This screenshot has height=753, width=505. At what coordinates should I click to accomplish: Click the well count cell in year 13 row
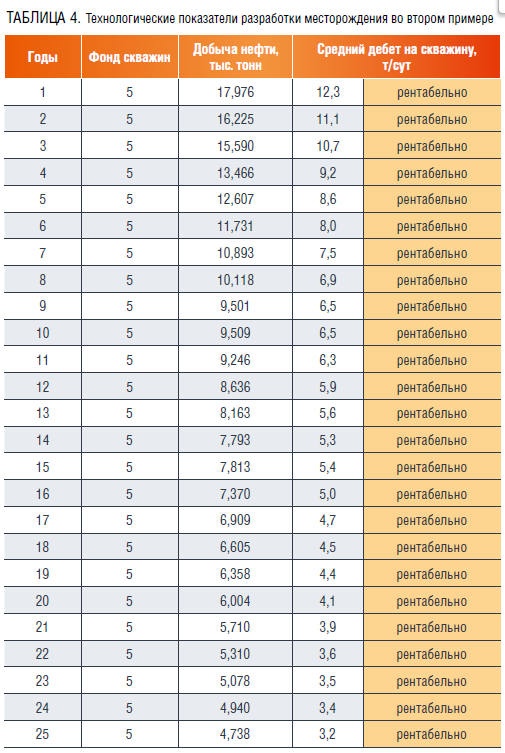(x=130, y=413)
